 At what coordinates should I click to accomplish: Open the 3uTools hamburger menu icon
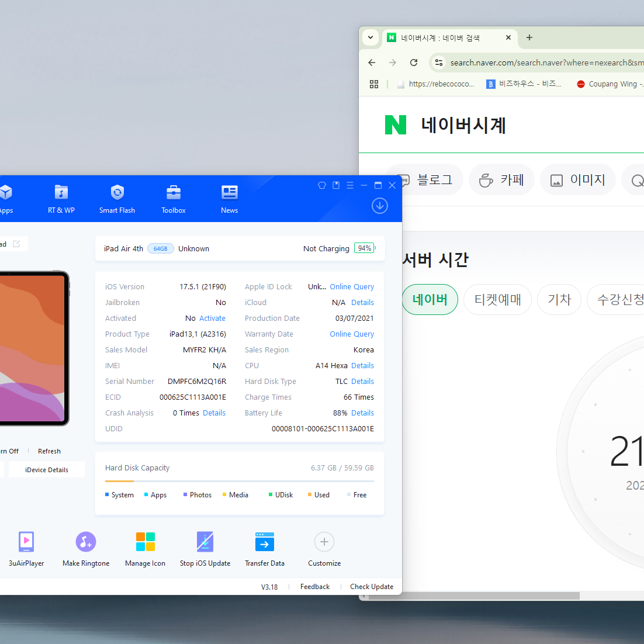(x=350, y=185)
